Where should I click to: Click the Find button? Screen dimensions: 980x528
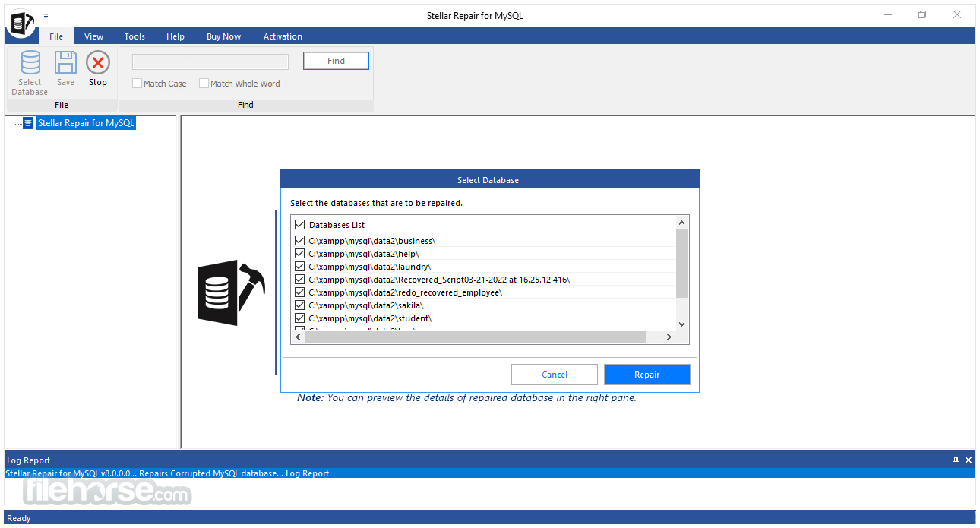[x=336, y=61]
